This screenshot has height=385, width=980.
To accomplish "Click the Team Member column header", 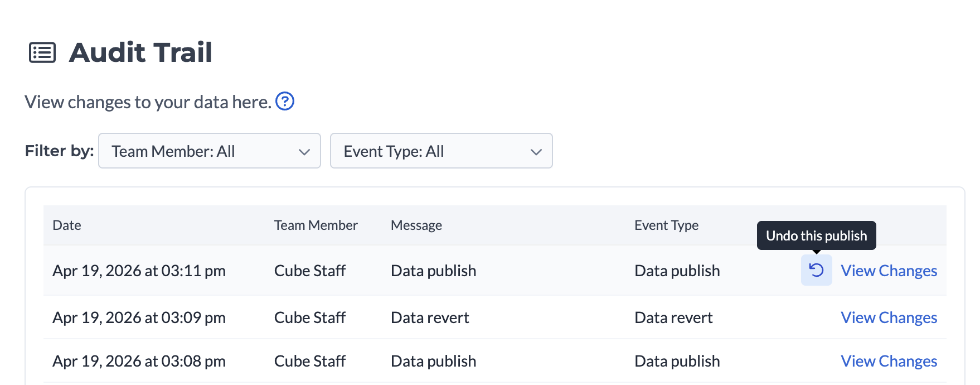I will [x=316, y=225].
